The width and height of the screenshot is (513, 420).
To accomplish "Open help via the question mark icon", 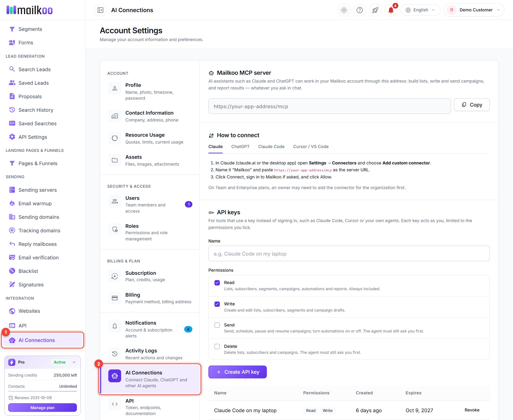I will (360, 10).
